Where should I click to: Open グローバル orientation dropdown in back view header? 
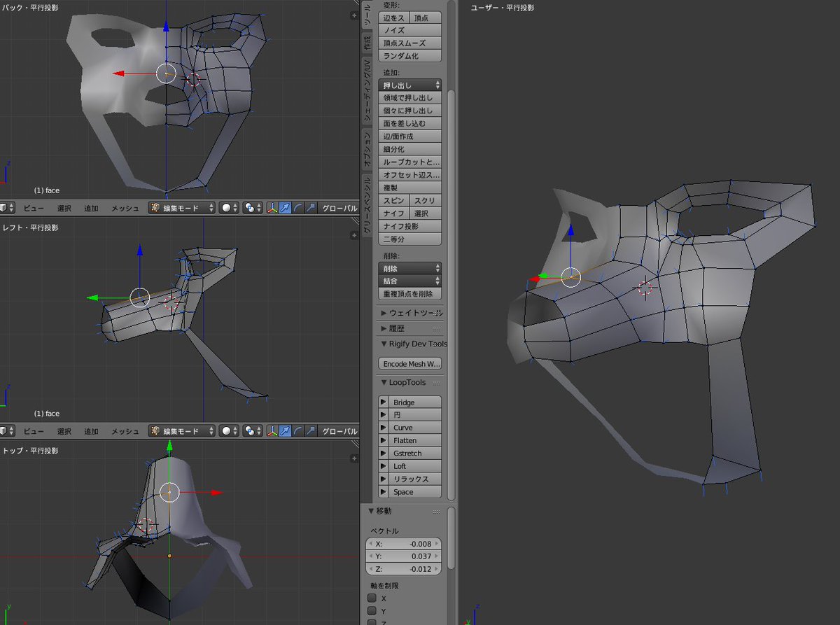tap(339, 208)
